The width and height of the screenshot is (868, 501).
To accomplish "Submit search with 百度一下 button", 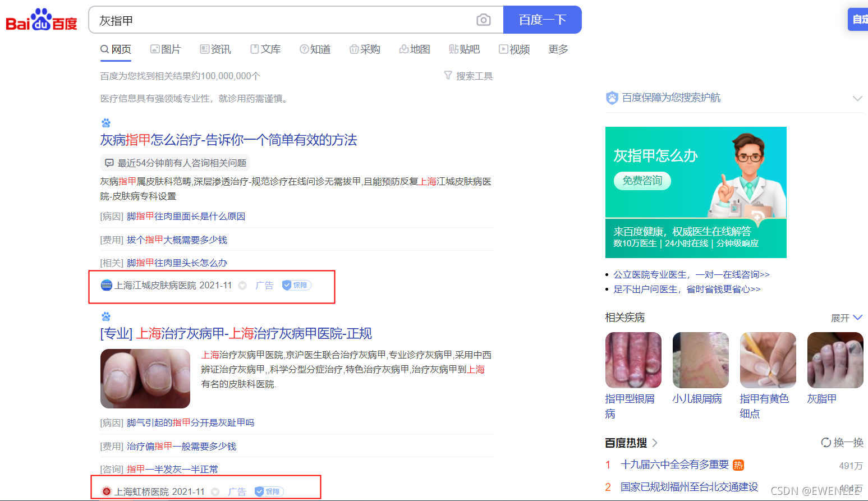I will (543, 20).
